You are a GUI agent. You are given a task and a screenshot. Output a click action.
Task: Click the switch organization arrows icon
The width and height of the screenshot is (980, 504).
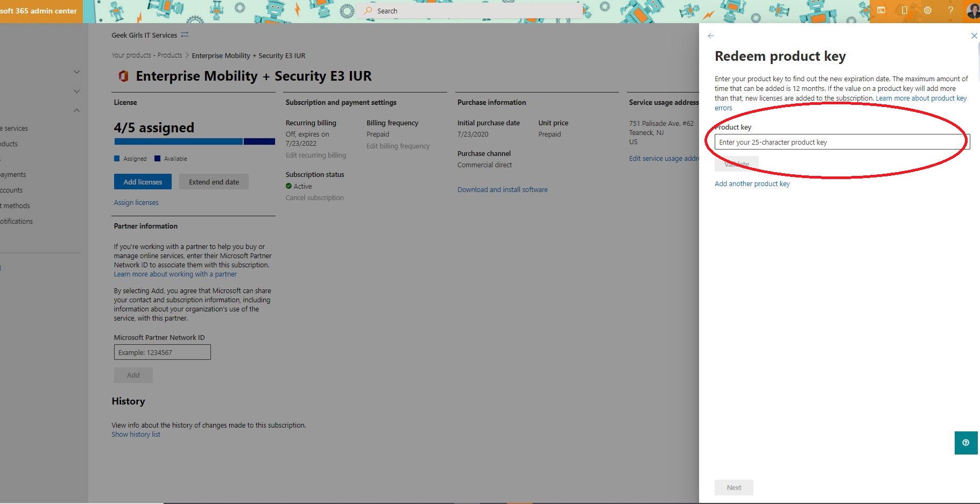tap(185, 35)
